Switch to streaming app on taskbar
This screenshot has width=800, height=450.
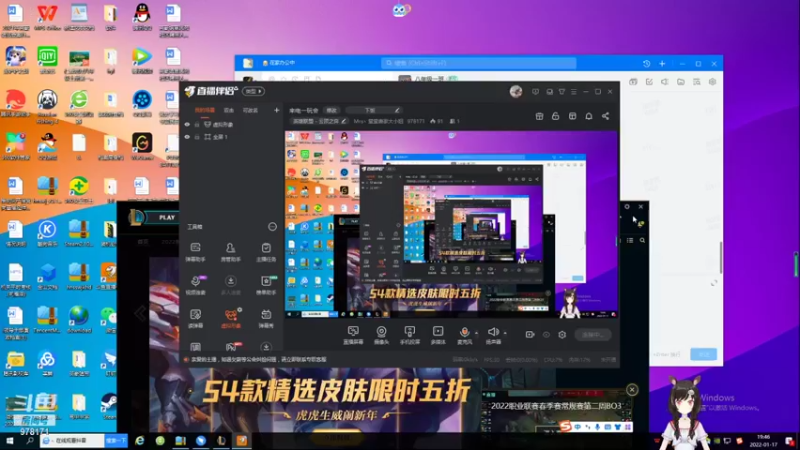coord(241,440)
